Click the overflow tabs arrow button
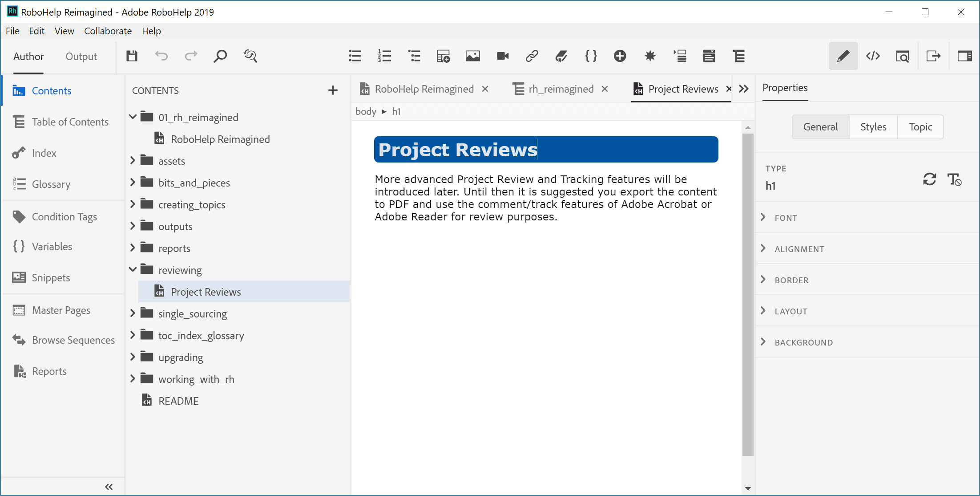 744,89
